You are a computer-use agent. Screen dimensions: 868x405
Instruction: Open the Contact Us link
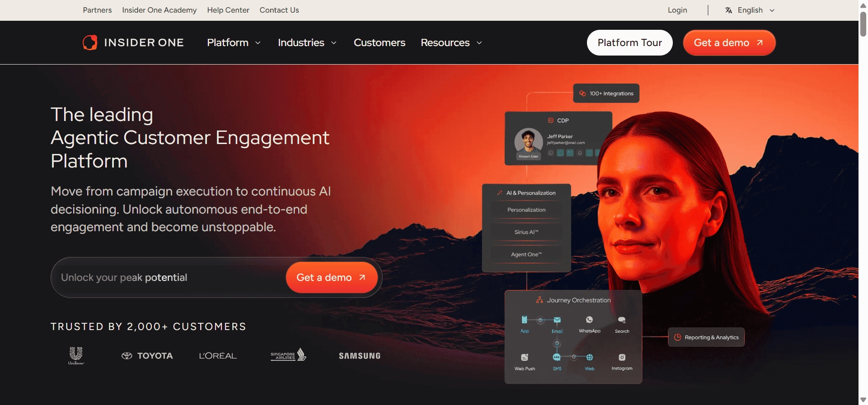(x=279, y=10)
